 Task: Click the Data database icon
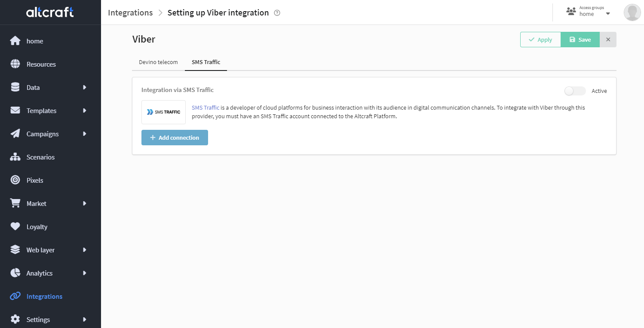15,87
